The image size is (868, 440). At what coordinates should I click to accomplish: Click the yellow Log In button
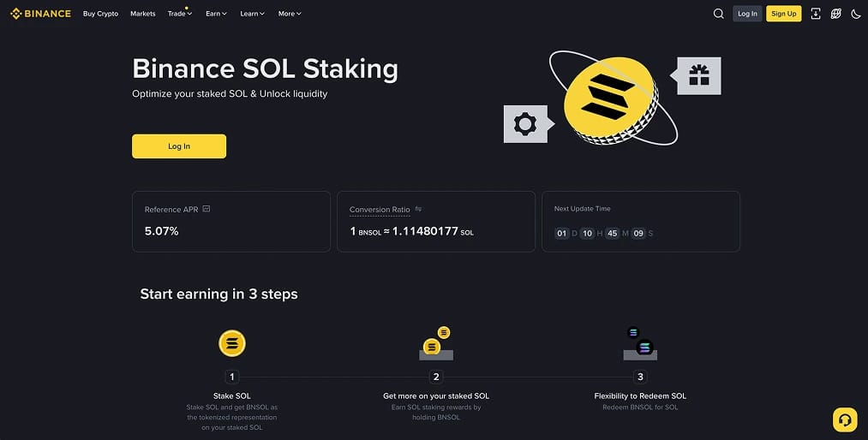pos(179,146)
